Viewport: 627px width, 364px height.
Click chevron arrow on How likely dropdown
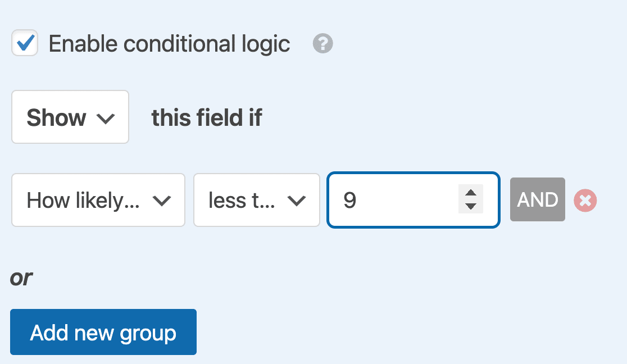[162, 201]
